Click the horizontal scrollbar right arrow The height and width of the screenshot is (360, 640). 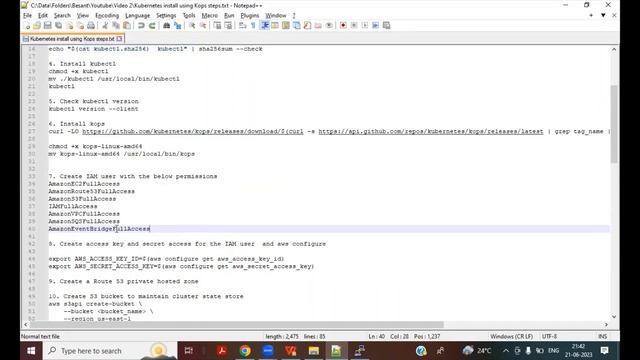[x=606, y=324]
